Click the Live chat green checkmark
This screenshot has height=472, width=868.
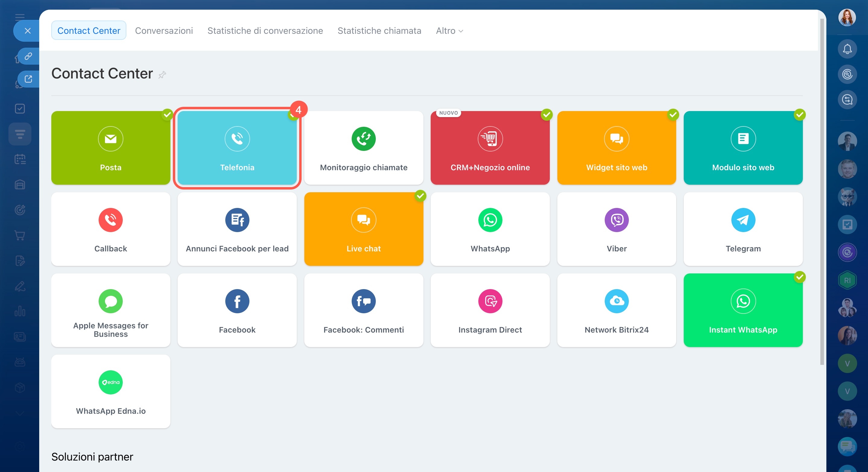pyautogui.click(x=420, y=196)
